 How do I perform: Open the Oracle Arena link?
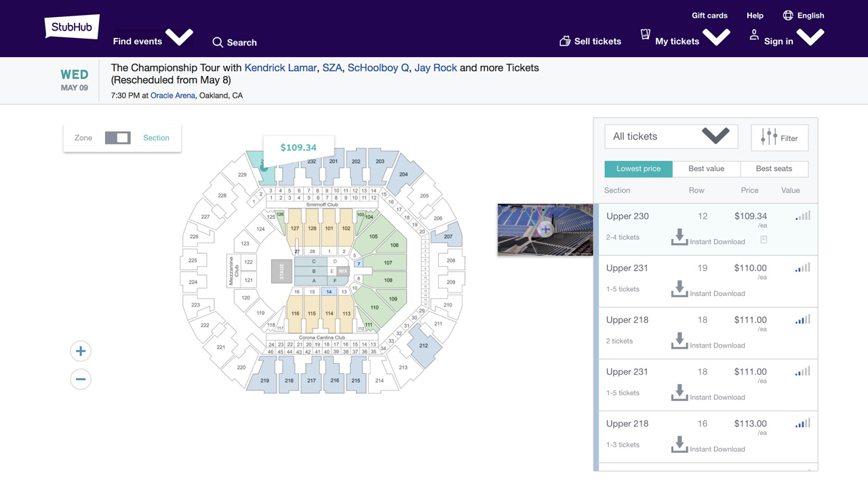172,96
